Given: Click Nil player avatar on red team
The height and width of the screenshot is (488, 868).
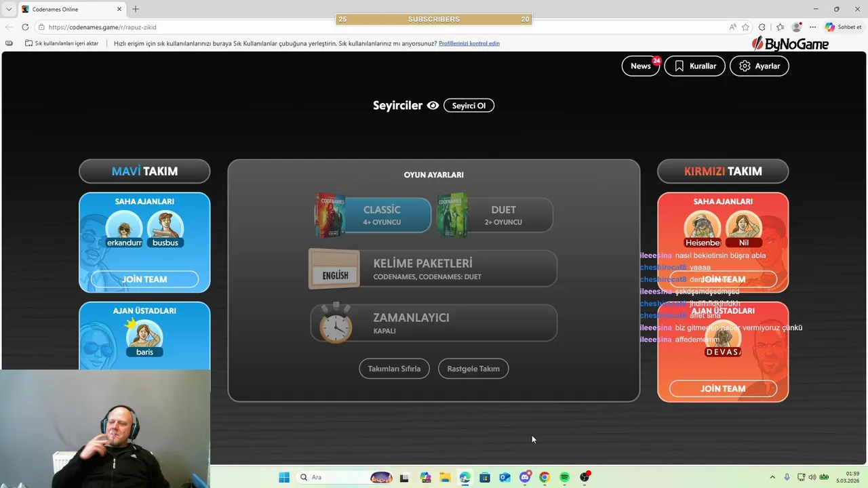Looking at the screenshot, I should [744, 229].
